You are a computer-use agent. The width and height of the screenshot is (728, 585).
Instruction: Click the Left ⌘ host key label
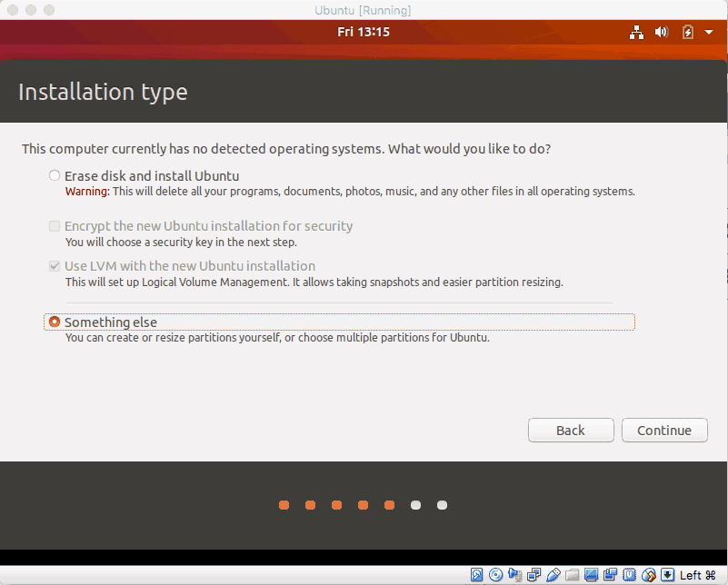tap(698, 575)
